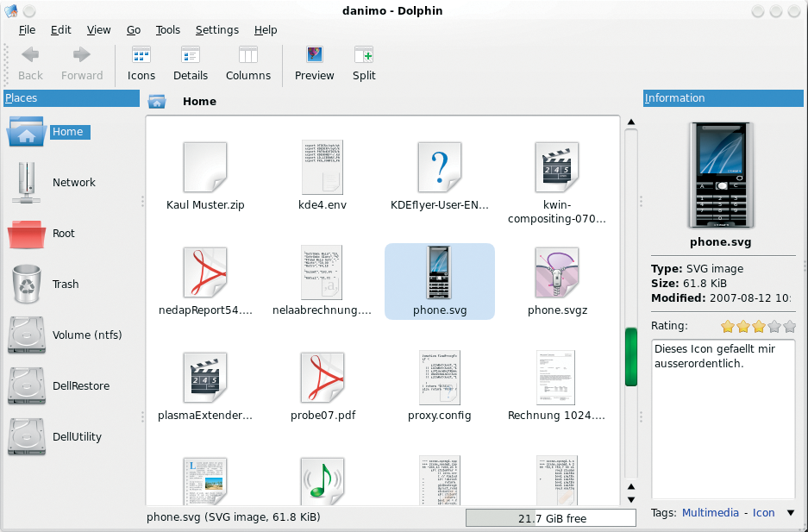Click the Places panel header
This screenshot has width=808, height=532.
(x=72, y=97)
